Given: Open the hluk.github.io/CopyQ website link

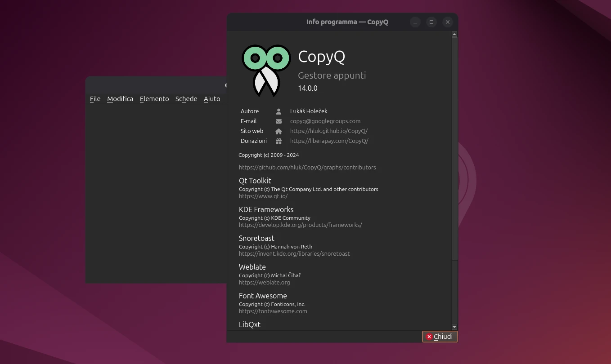Looking at the screenshot, I should coord(329,131).
